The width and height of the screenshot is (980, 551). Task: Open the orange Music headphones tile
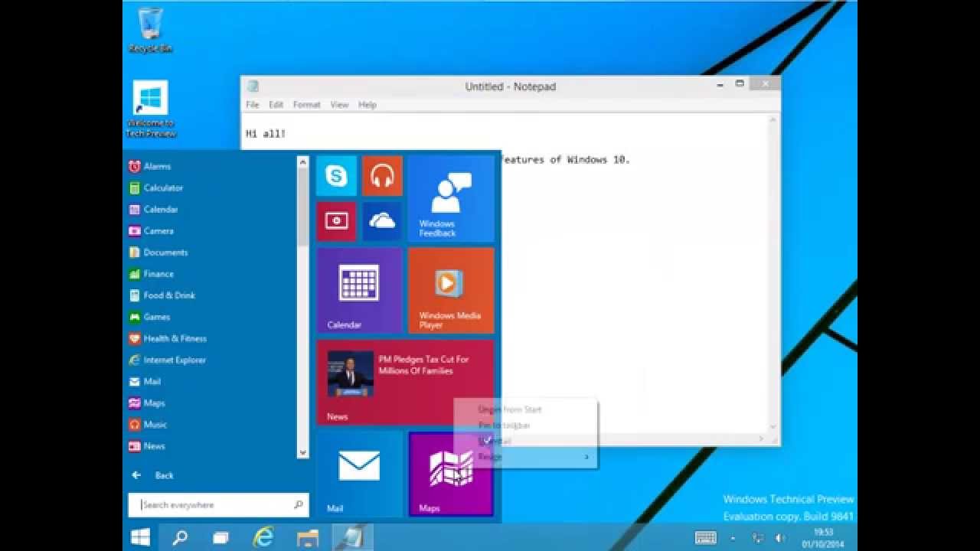coord(381,176)
